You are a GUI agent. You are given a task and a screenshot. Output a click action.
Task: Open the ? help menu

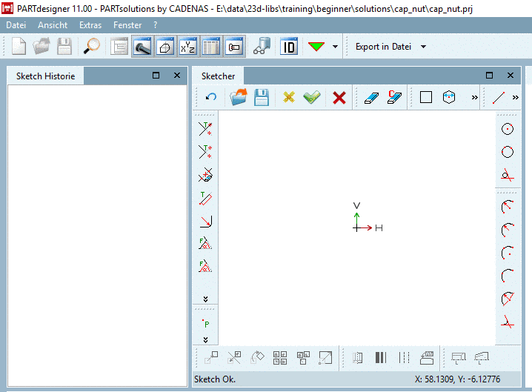(156, 25)
